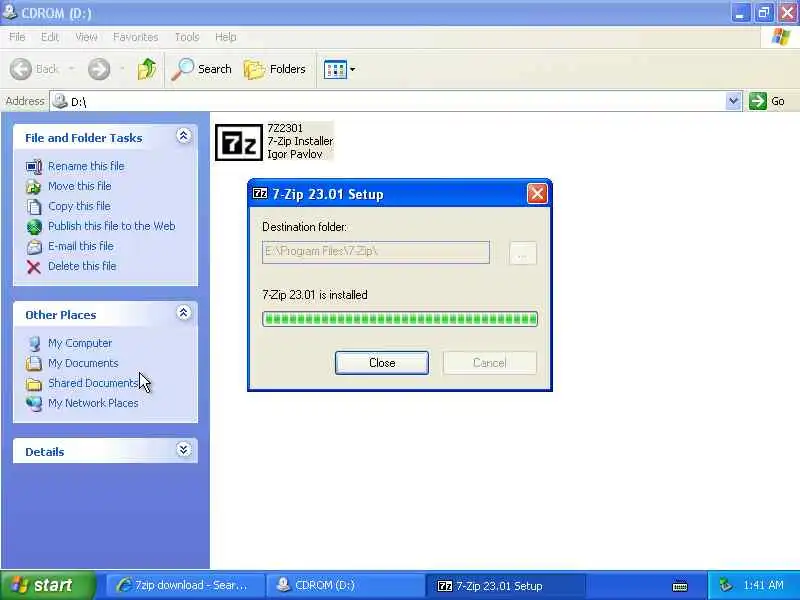Click the Copy this file icon
Image resolution: width=800 pixels, height=600 pixels.
34,207
